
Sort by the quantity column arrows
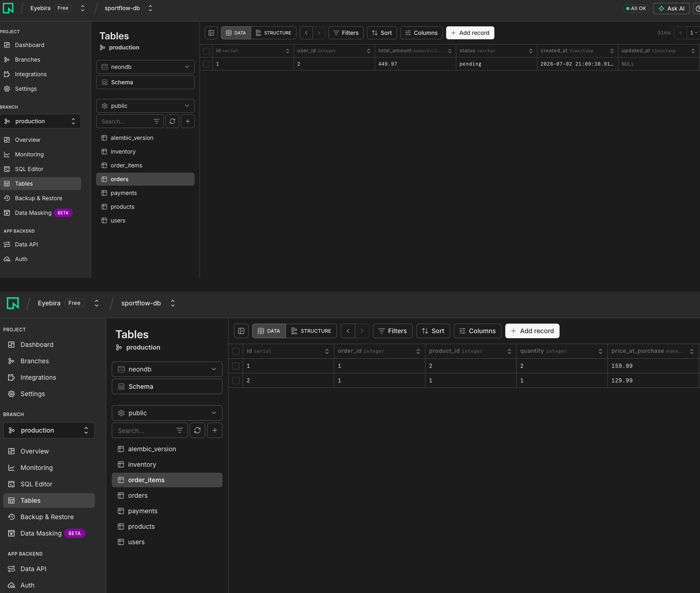(x=601, y=351)
